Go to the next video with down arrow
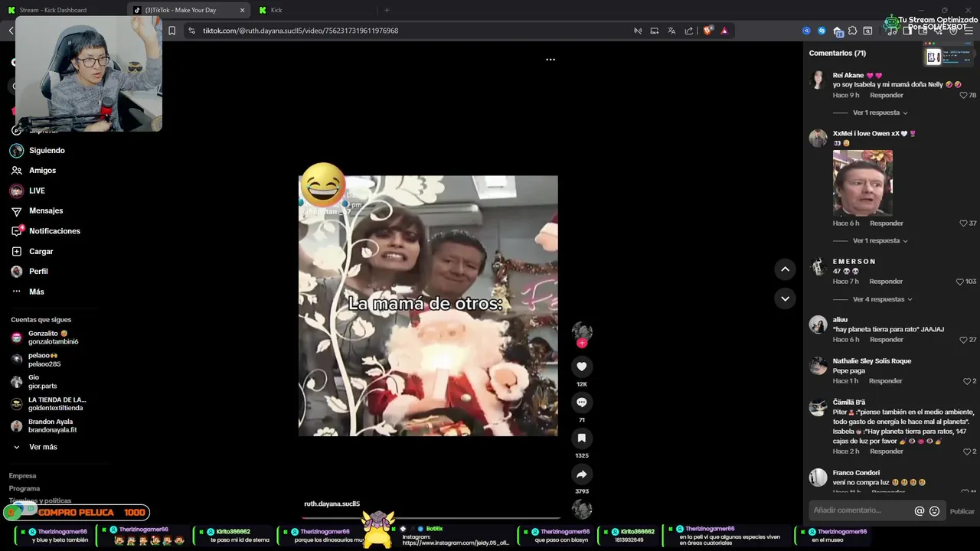This screenshot has height=551, width=980. pyautogui.click(x=785, y=298)
